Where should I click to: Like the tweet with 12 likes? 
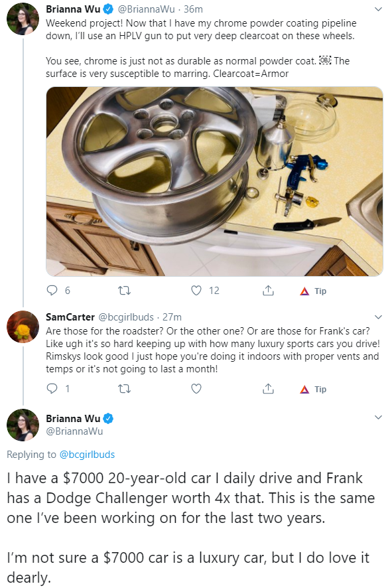[x=196, y=291]
